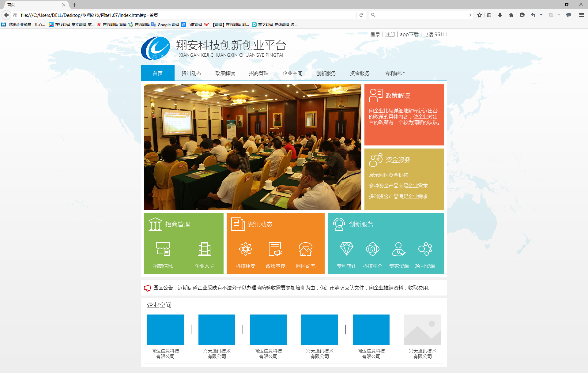Click the 企业入驻 building icon

coord(204,249)
